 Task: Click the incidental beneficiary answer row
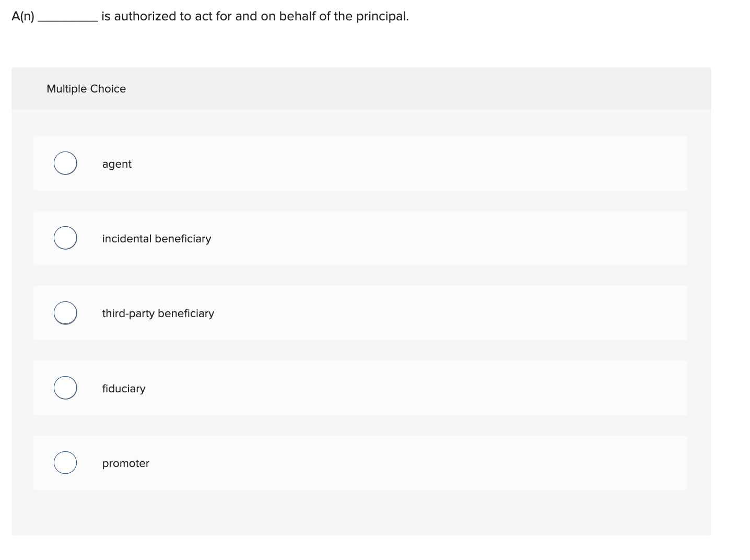pos(360,238)
